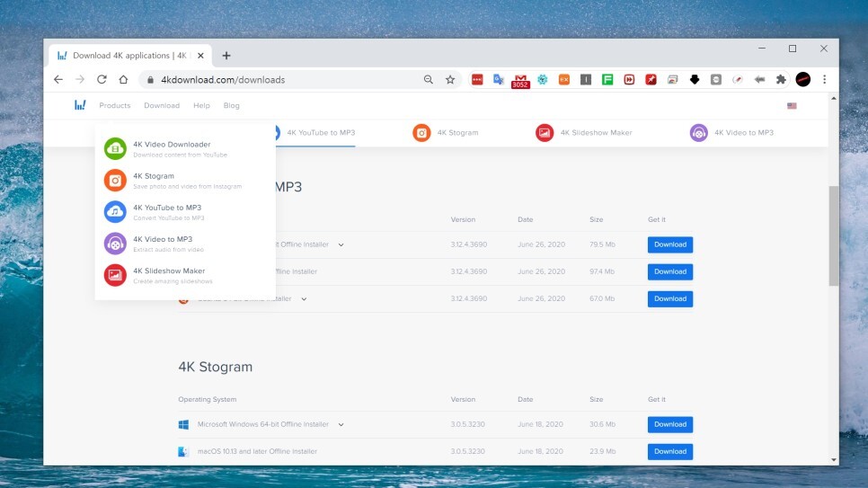868x488 pixels.
Task: Click the macOS Finder icon in the Stogram table
Action: (183, 452)
